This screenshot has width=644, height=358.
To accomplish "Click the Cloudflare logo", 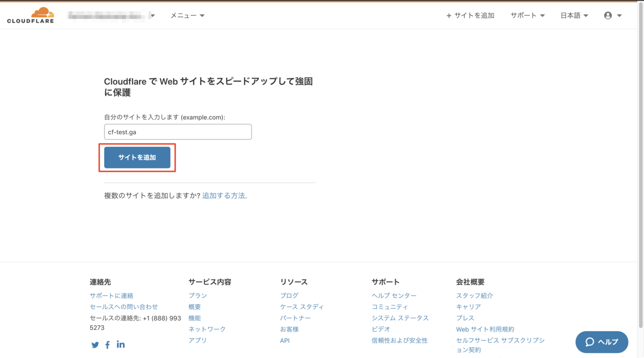I will click(x=30, y=15).
